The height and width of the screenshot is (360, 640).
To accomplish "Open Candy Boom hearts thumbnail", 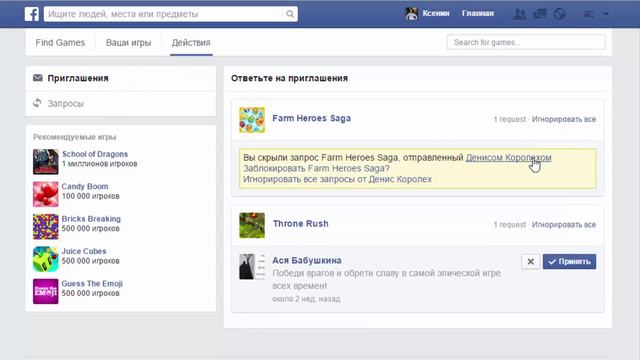I will point(45,194).
